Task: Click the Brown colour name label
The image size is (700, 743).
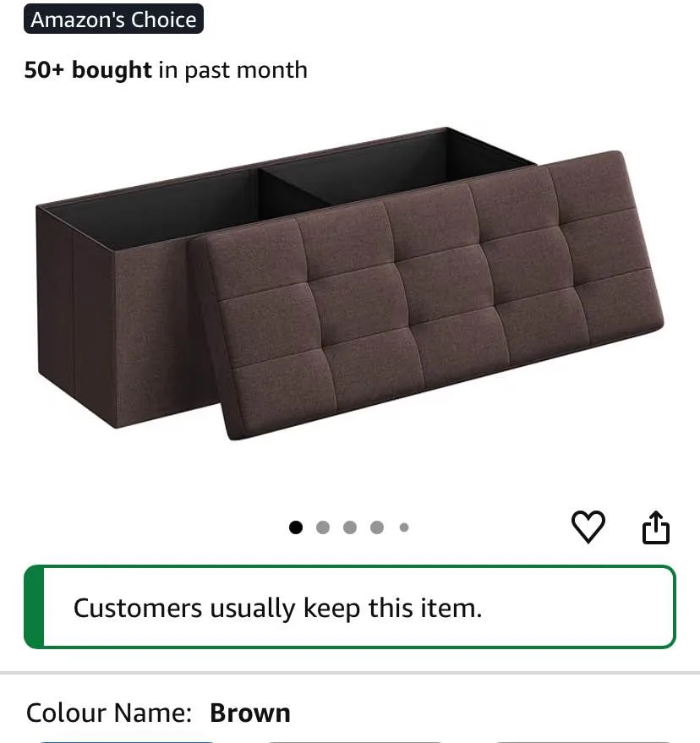Action: point(250,713)
